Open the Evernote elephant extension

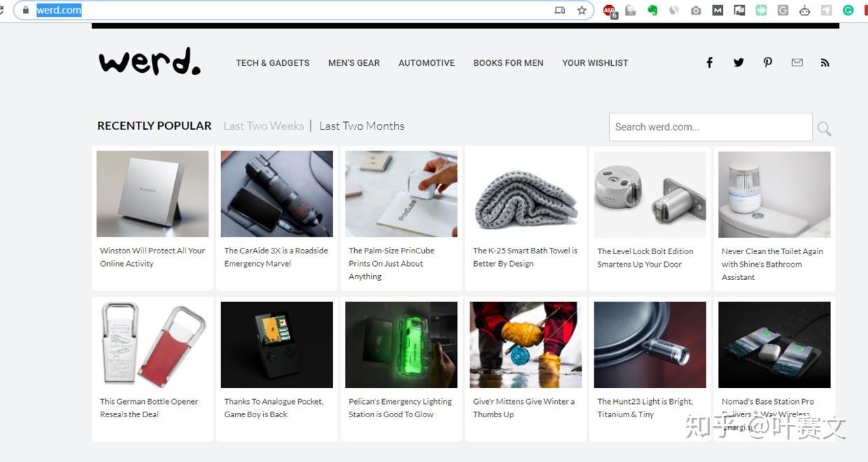[x=652, y=10]
